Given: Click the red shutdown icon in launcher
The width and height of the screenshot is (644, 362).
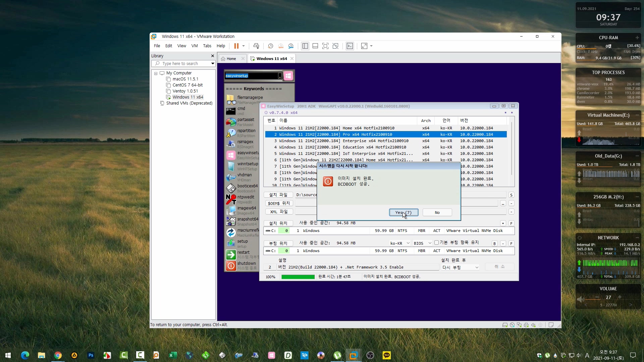Looking at the screenshot, I should point(231,266).
